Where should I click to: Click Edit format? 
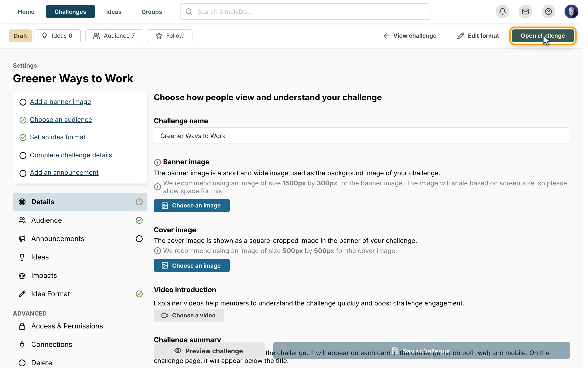pos(478,36)
